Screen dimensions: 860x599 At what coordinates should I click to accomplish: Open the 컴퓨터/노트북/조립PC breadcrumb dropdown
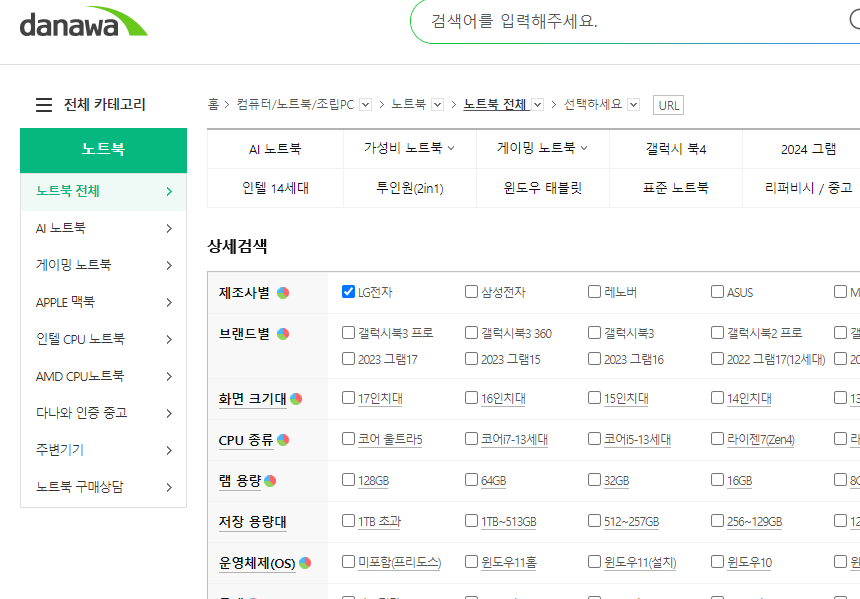(366, 104)
